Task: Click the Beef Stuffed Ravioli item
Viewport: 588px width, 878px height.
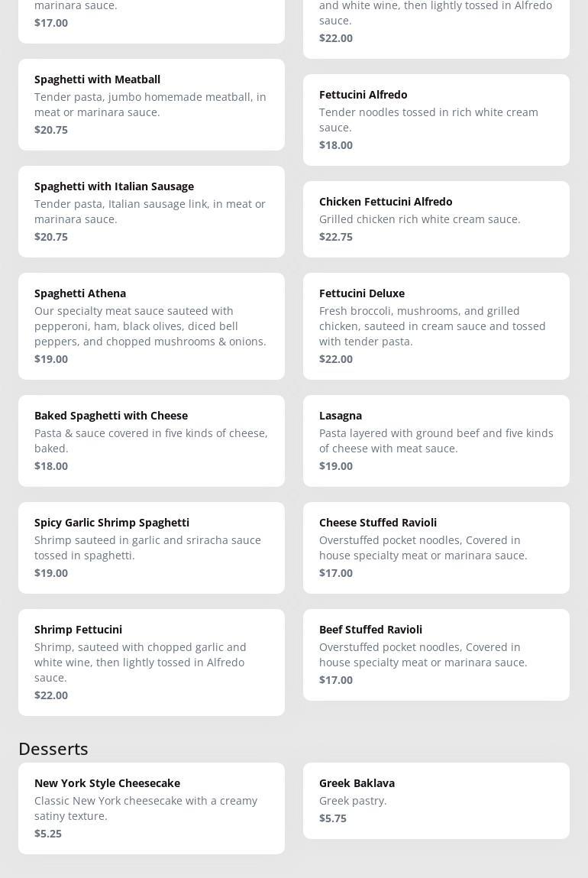Action: click(436, 655)
